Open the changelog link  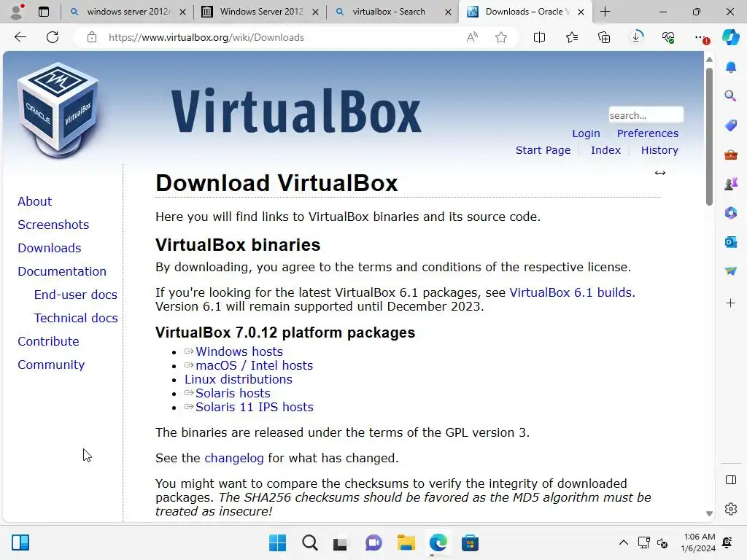233,458
